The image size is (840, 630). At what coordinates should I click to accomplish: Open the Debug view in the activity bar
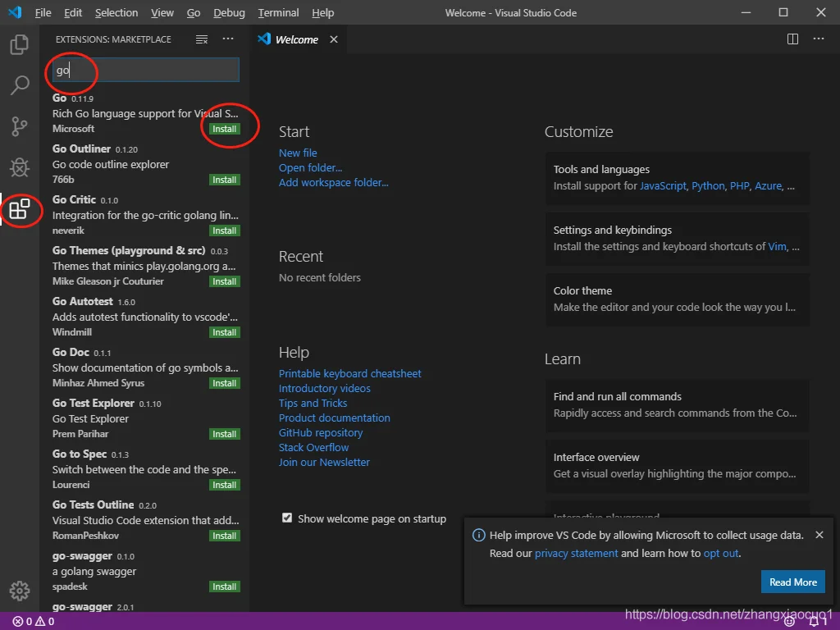tap(20, 167)
